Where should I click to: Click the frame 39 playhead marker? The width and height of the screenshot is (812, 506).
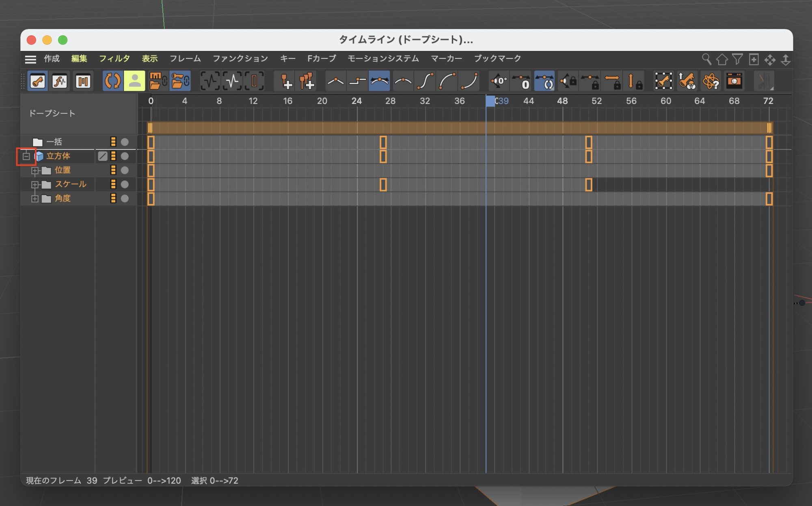click(490, 101)
